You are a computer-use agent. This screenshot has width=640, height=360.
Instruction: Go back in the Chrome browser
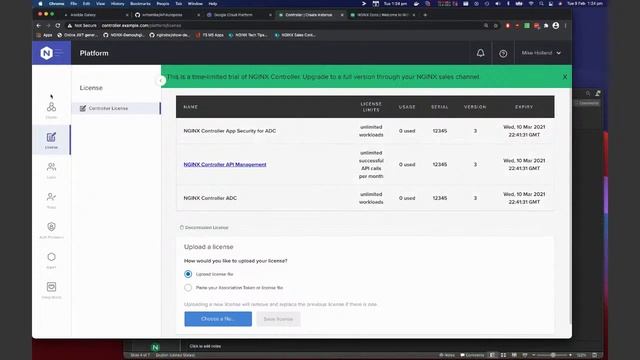tap(39, 25)
